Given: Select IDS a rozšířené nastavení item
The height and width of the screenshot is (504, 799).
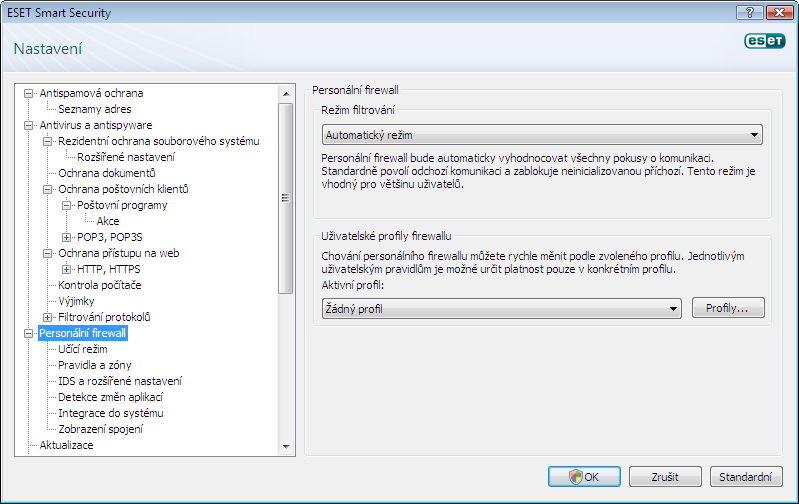Looking at the screenshot, I should 120,381.
